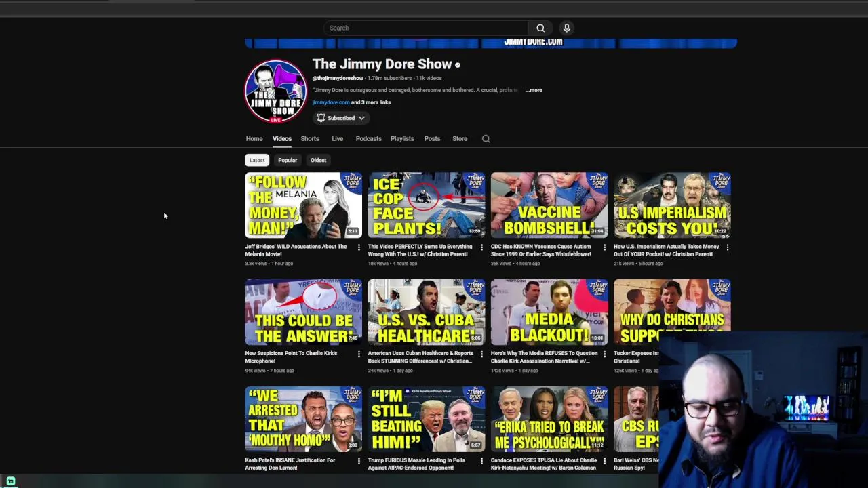The height and width of the screenshot is (488, 868).
Task: Open options menu for Kash Patel video
Action: pyautogui.click(x=359, y=461)
